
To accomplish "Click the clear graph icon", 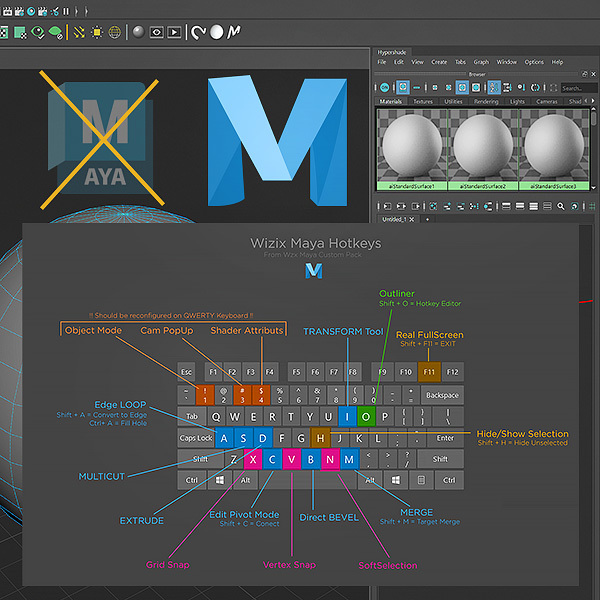I will click(433, 207).
